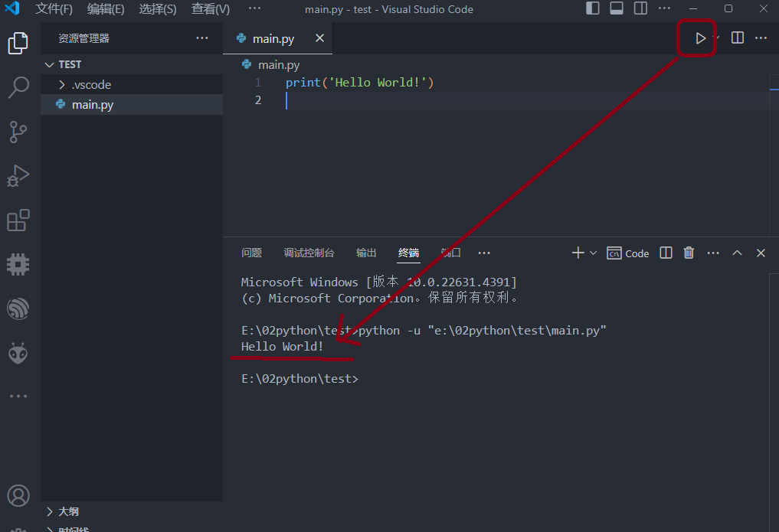
Task: Open the Search view in activity bar
Action: coord(18,87)
